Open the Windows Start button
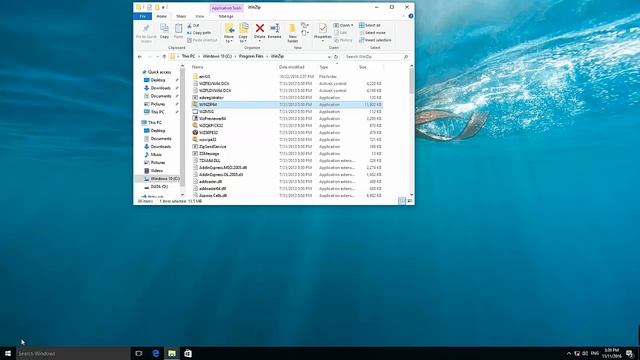Viewport: 640px width, 360px height. tap(8, 353)
